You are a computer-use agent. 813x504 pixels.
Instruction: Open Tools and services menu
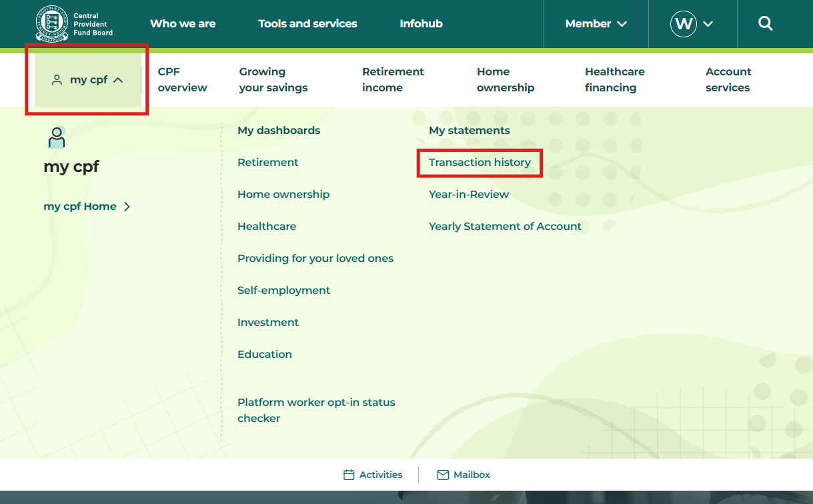pyautogui.click(x=307, y=24)
